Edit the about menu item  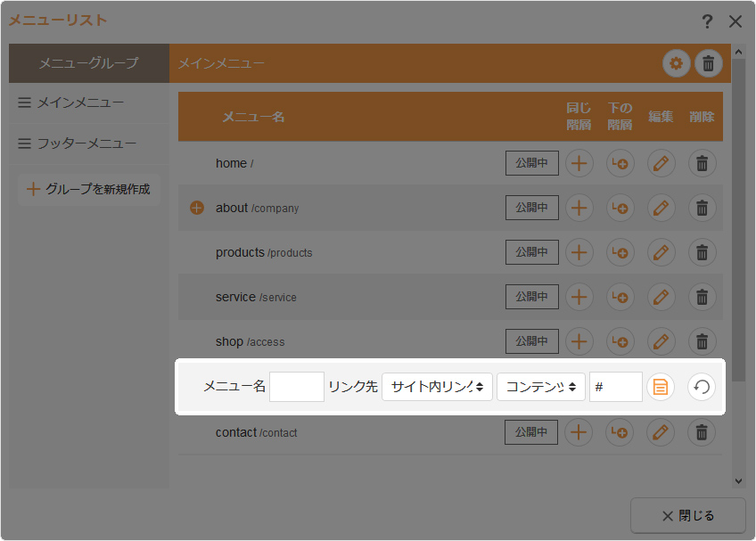[661, 208]
